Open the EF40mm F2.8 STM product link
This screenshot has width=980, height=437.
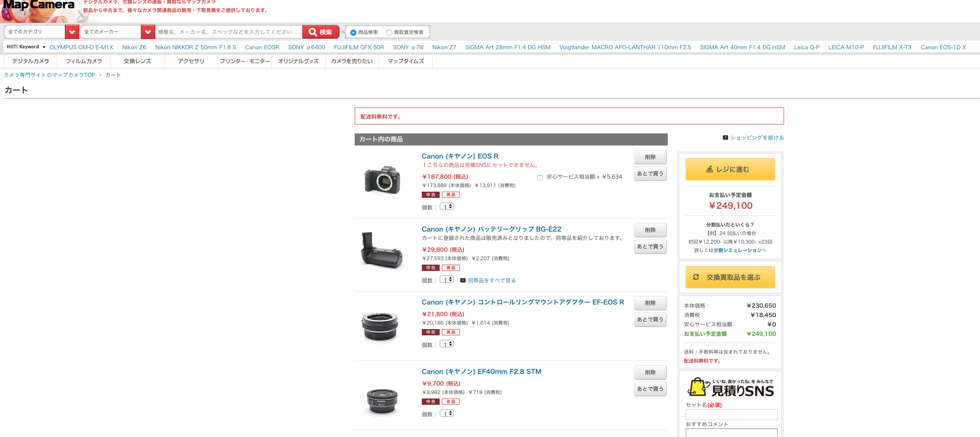(x=481, y=372)
